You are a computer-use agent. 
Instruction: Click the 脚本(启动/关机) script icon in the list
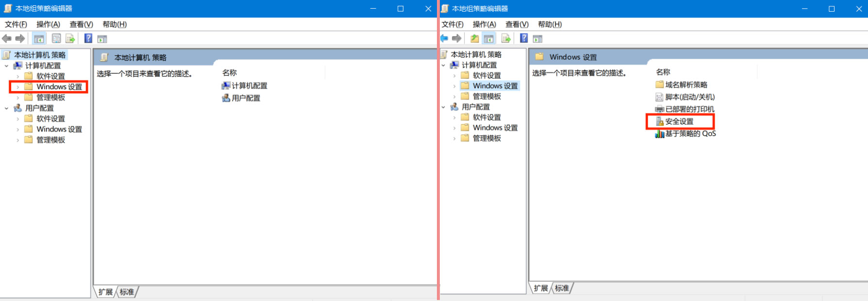[x=660, y=97]
